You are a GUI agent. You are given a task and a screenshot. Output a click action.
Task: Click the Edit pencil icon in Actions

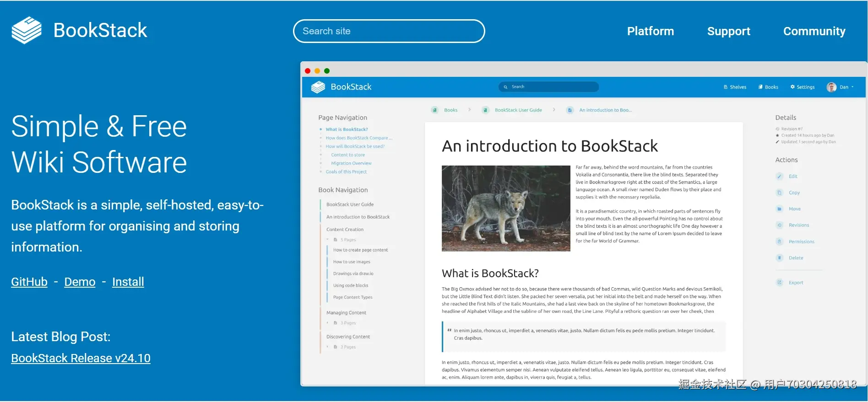pyautogui.click(x=779, y=177)
